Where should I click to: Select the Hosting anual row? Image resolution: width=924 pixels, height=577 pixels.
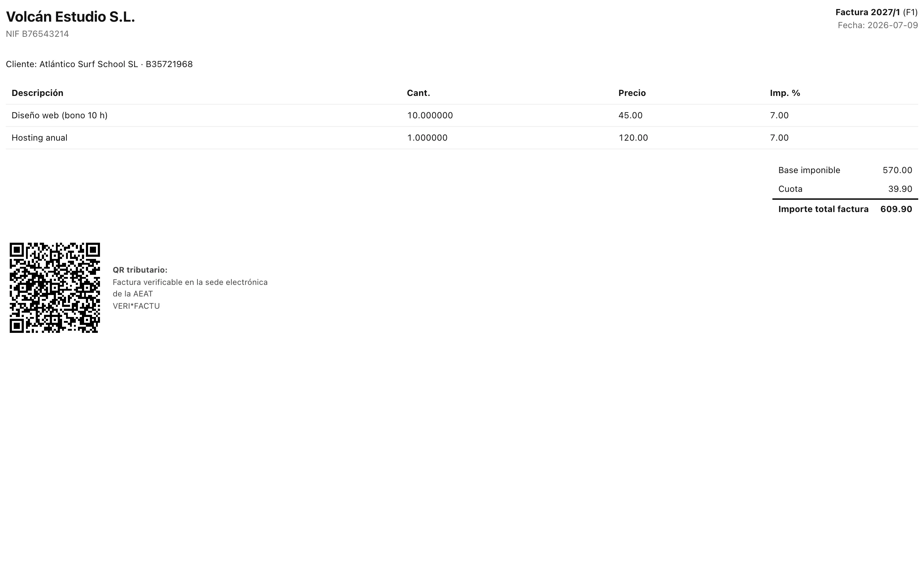pos(462,138)
